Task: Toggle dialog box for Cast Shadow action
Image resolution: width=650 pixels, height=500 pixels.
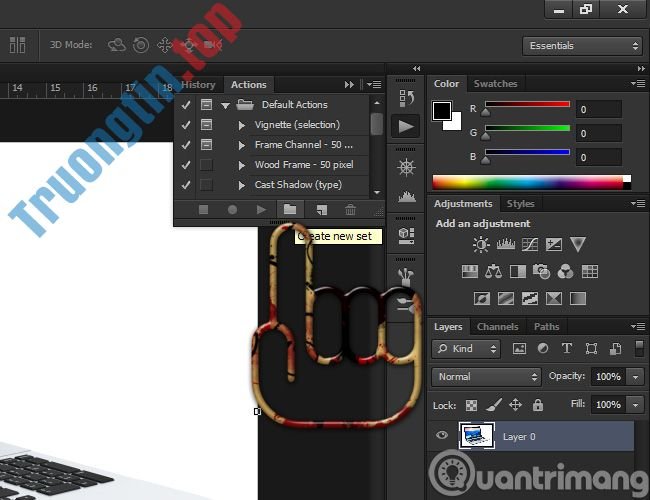Action: pos(206,185)
